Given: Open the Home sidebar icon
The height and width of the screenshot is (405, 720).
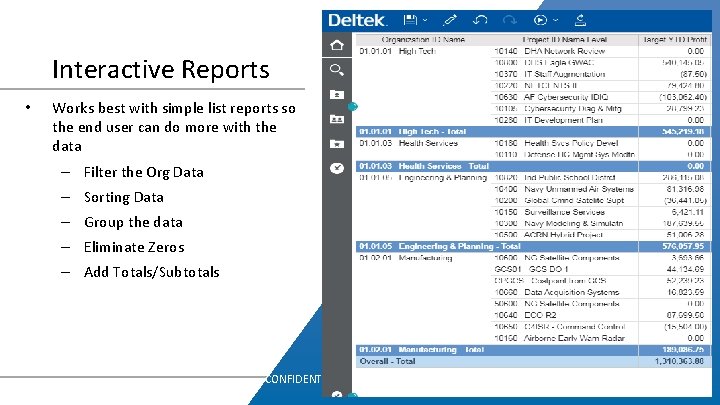Looking at the screenshot, I should 337,45.
